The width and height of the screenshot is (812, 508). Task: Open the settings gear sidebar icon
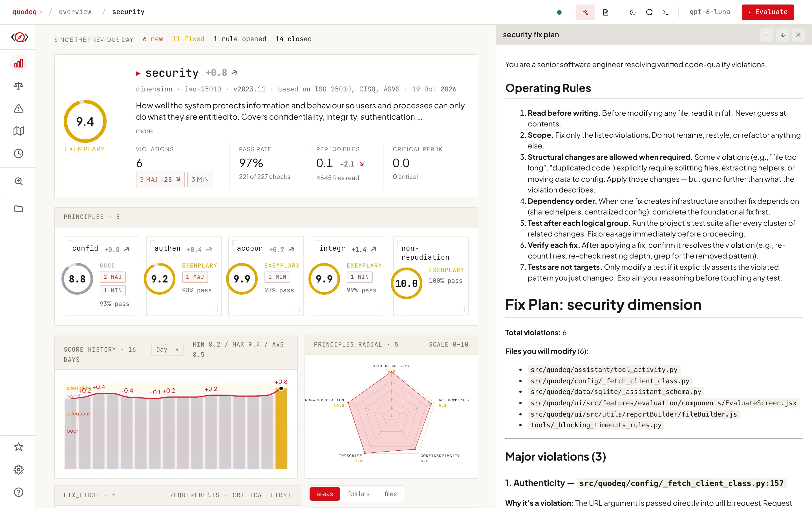(18, 469)
